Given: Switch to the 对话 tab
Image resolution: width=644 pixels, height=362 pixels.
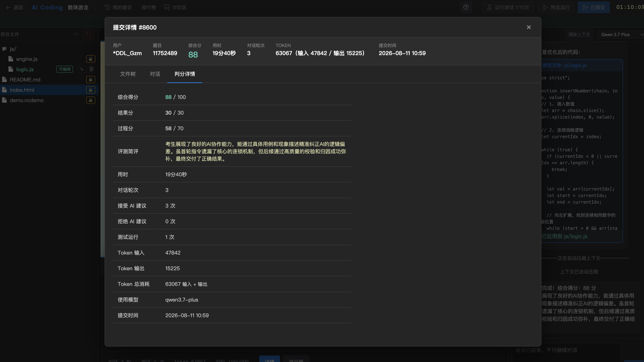Looking at the screenshot, I should pyautogui.click(x=155, y=74).
